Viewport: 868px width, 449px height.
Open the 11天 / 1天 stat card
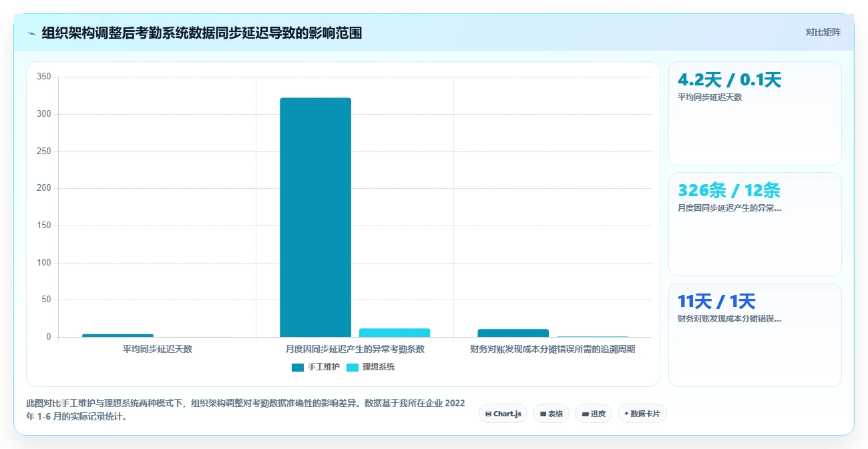(754, 335)
